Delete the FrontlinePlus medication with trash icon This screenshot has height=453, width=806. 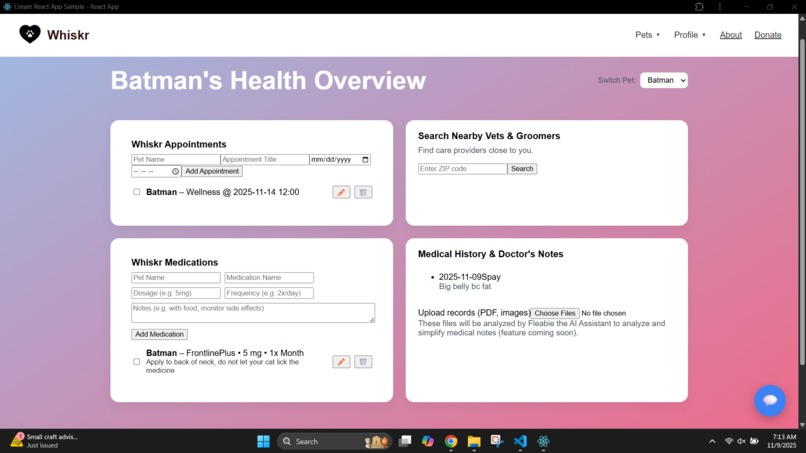363,362
